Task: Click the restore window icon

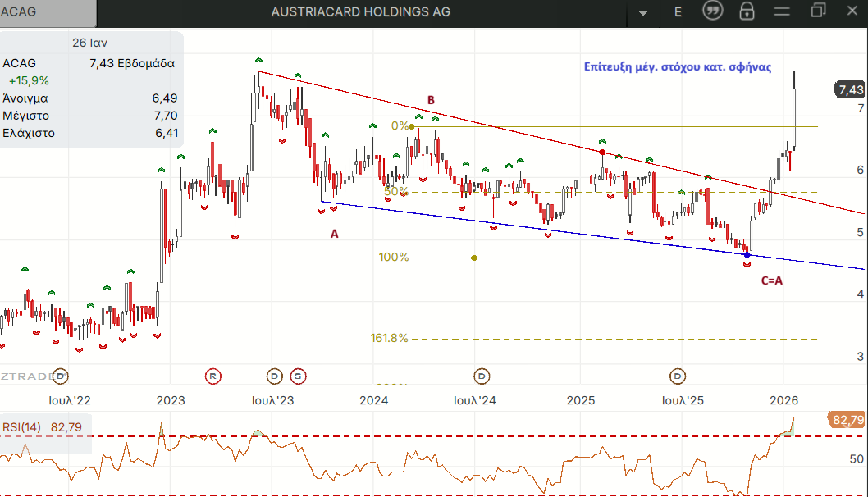Action: pyautogui.click(x=818, y=11)
